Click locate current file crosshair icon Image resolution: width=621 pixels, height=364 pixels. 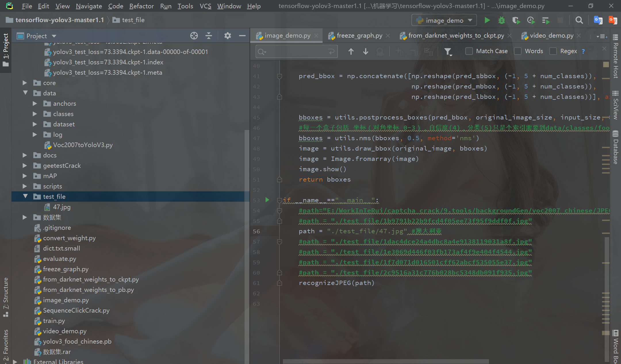click(194, 36)
